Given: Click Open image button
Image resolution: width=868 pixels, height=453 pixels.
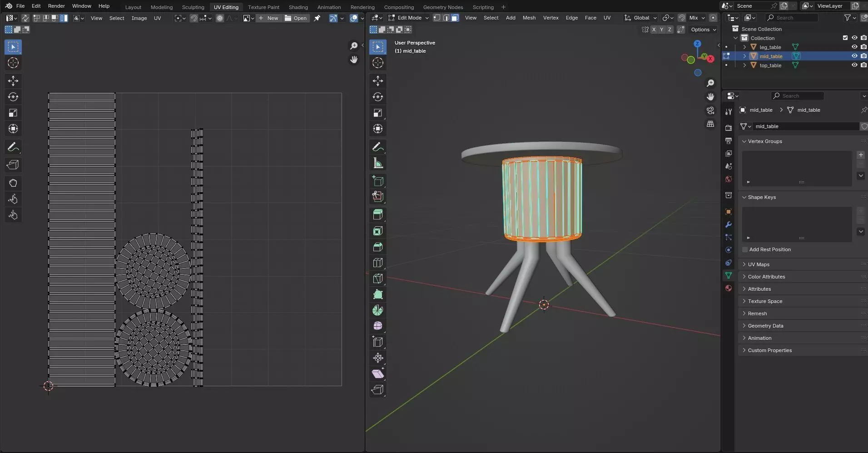Looking at the screenshot, I should (x=296, y=18).
